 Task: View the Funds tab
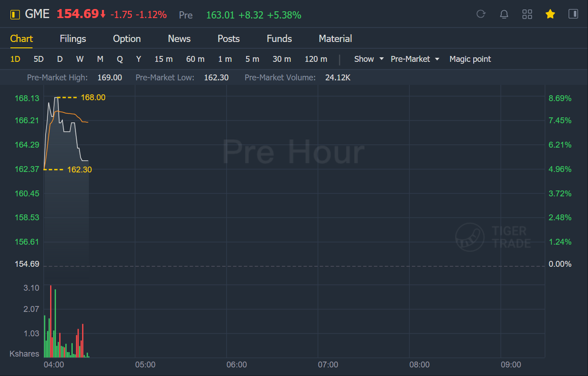279,39
